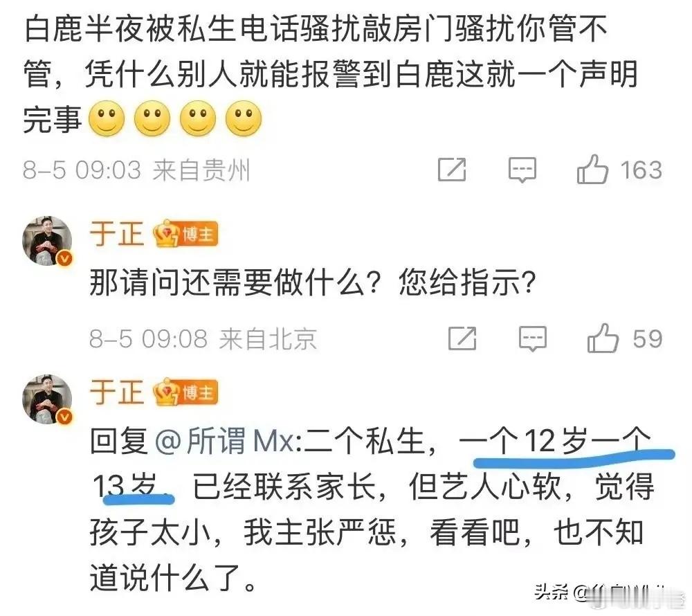
Task: Share the 09:03 comment from Guizhou
Action: click(x=452, y=170)
